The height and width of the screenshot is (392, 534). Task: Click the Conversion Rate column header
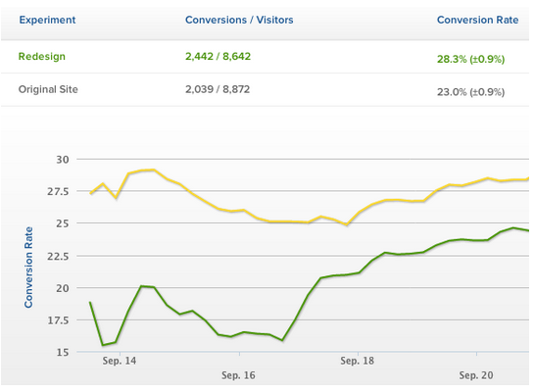[477, 20]
